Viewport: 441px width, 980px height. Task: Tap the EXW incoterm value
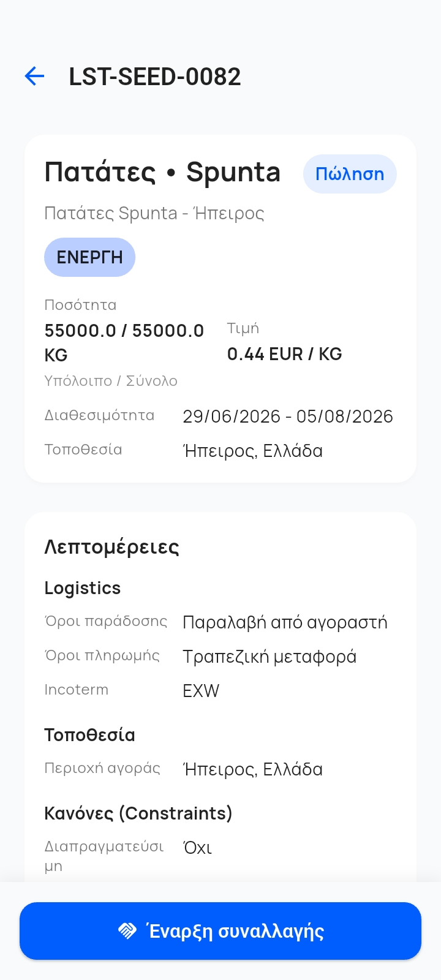[x=201, y=691]
